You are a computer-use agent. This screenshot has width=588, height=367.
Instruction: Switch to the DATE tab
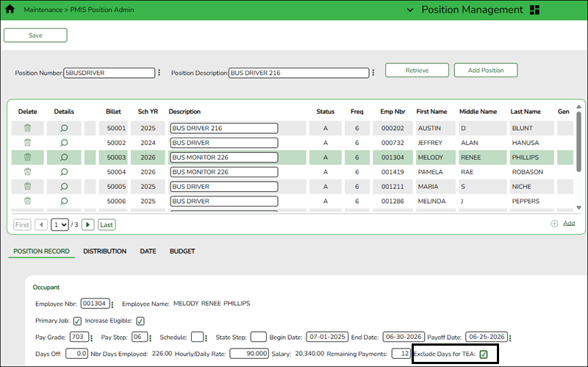[x=148, y=251]
